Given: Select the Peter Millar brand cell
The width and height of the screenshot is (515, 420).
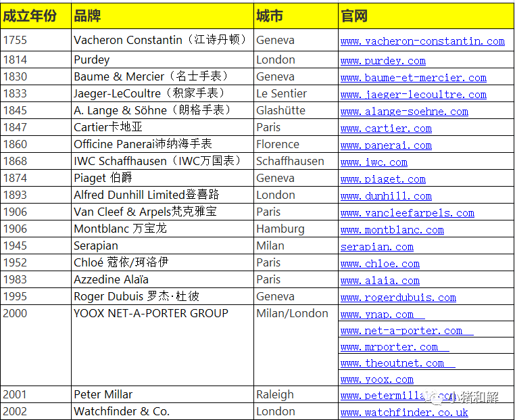Looking at the screenshot, I should (163, 394).
